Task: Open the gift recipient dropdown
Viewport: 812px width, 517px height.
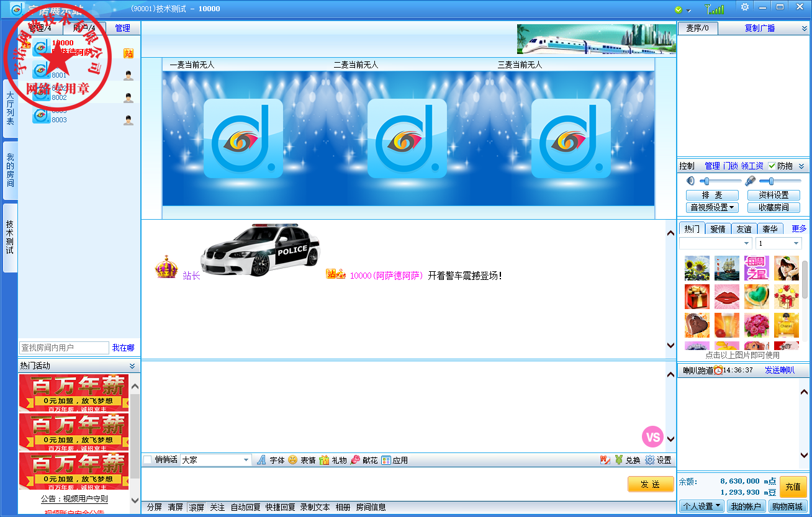Action: (716, 243)
